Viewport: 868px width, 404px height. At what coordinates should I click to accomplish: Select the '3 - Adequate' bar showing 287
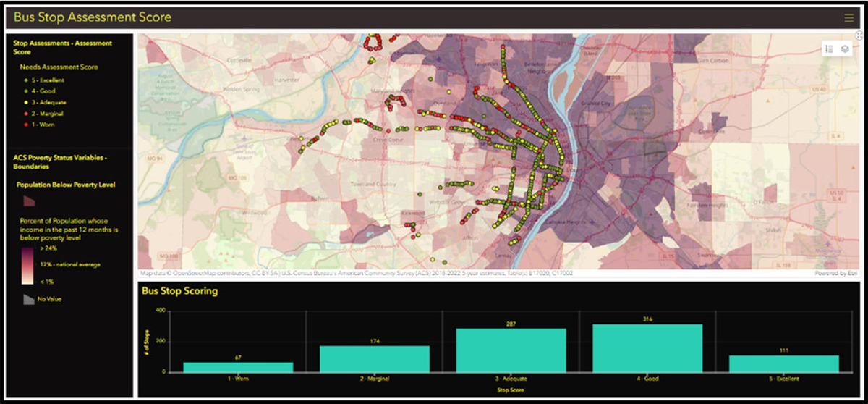(511, 350)
